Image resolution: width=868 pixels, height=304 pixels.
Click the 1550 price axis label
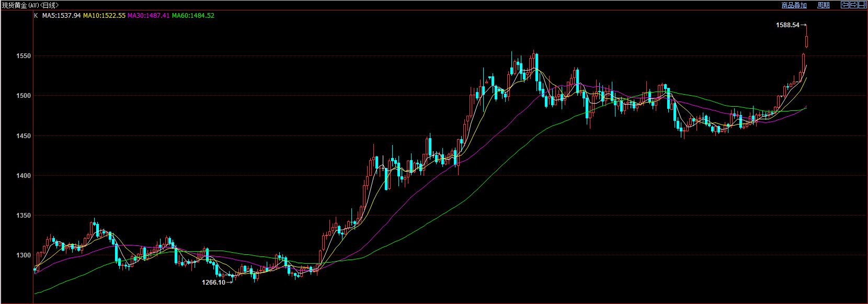point(24,56)
